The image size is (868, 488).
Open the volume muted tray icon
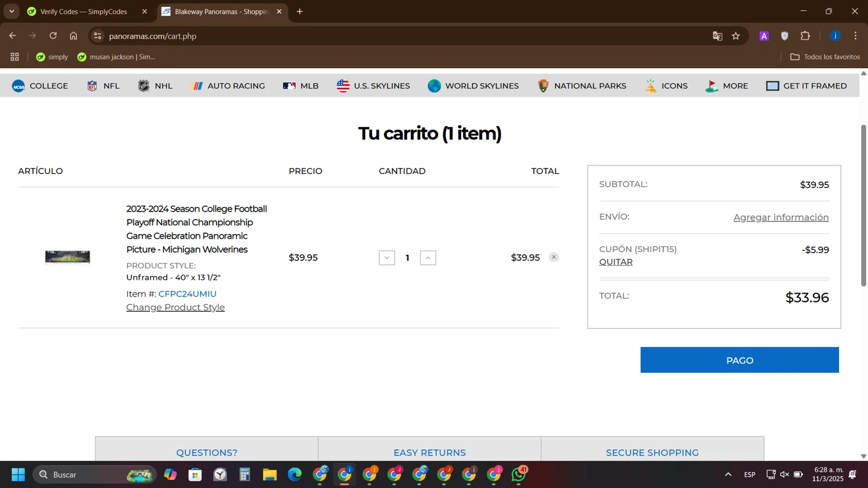tap(784, 475)
